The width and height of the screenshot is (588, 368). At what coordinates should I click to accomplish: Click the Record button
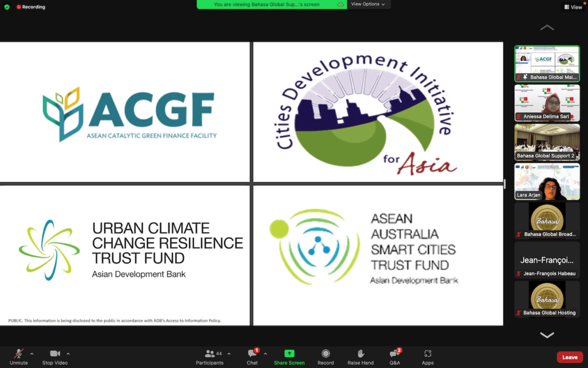(326, 356)
